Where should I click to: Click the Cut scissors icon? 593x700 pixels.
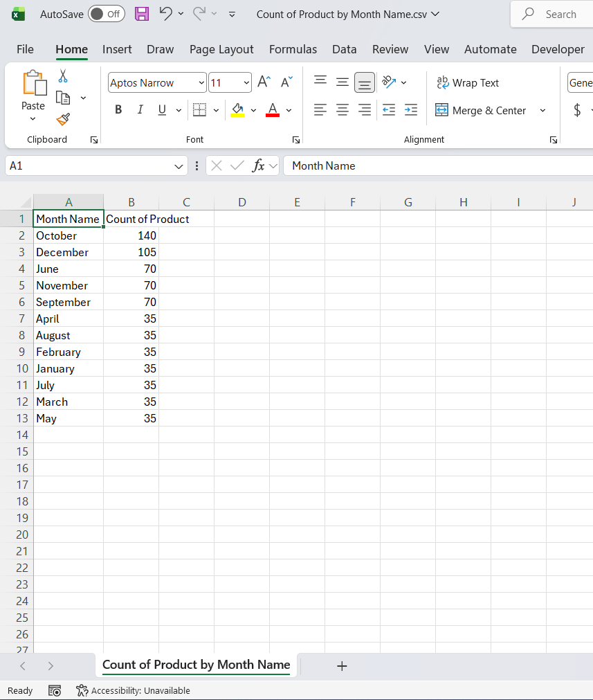[x=63, y=76]
